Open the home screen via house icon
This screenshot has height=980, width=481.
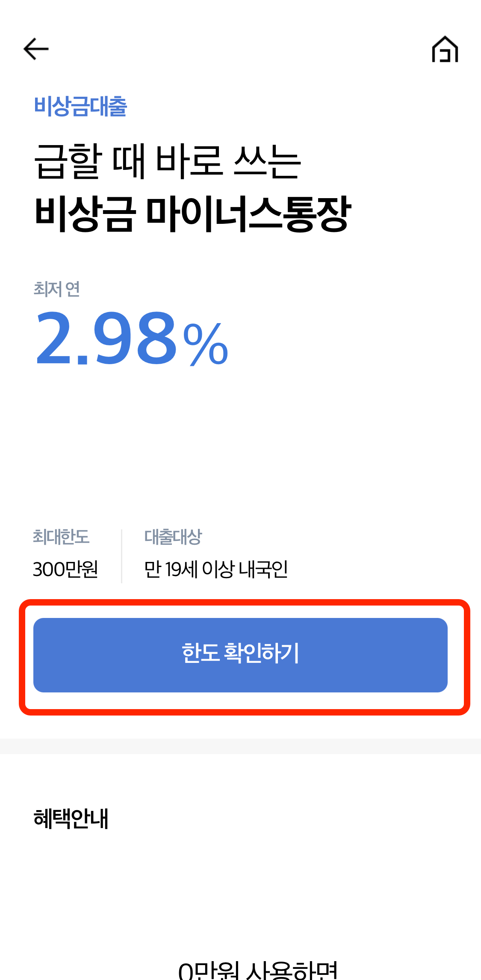[x=445, y=50]
